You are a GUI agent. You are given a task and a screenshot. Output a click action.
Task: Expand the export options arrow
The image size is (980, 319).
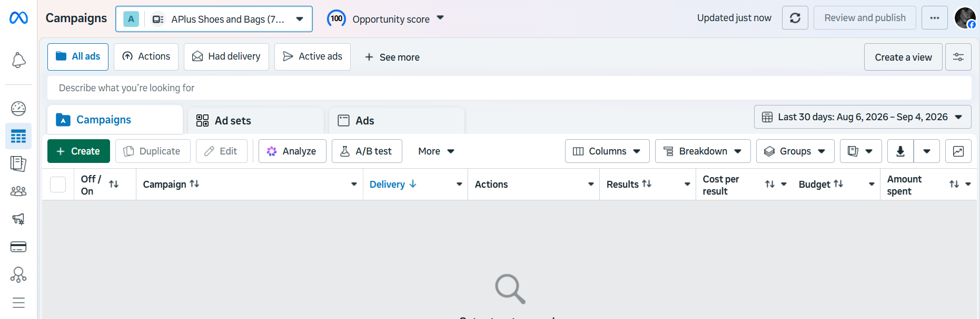coord(926,151)
